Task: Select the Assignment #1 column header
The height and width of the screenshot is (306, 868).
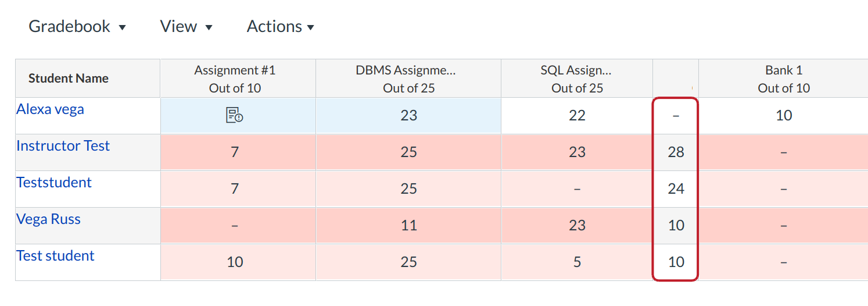Action: 235,79
